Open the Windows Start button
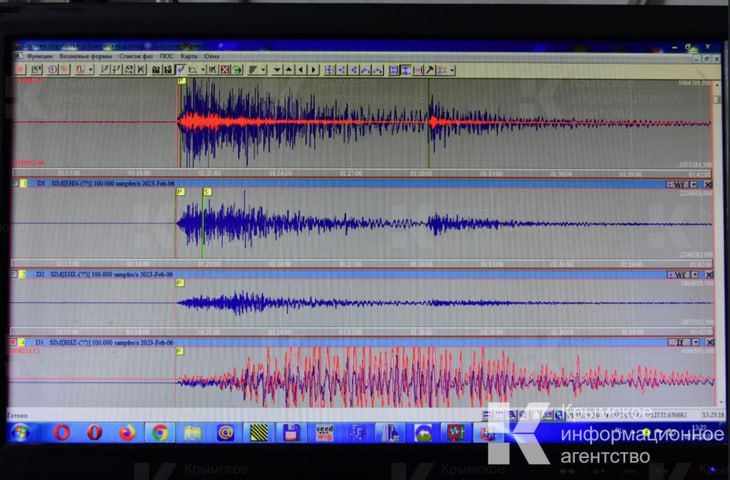Image resolution: width=730 pixels, height=480 pixels. pyautogui.click(x=21, y=432)
